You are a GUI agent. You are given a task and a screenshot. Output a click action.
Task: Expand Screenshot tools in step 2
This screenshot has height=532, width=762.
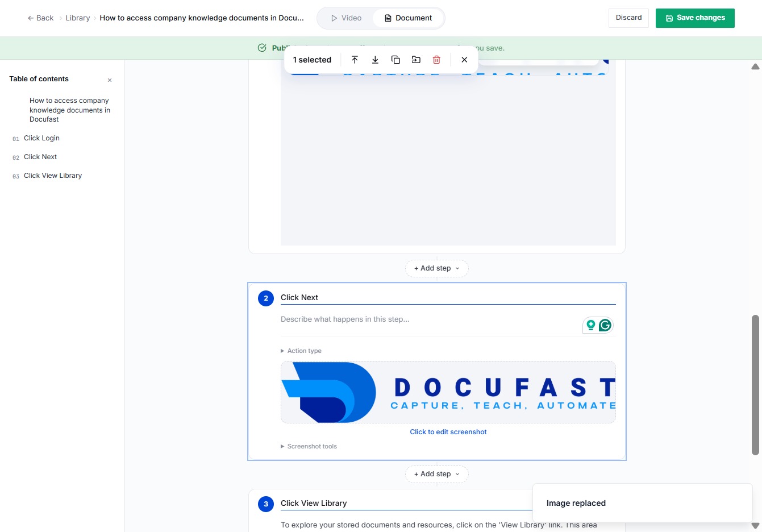click(x=309, y=446)
